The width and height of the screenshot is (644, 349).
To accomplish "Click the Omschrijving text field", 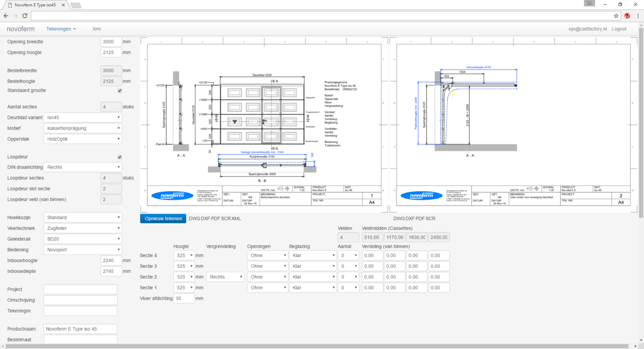I will [80, 300].
